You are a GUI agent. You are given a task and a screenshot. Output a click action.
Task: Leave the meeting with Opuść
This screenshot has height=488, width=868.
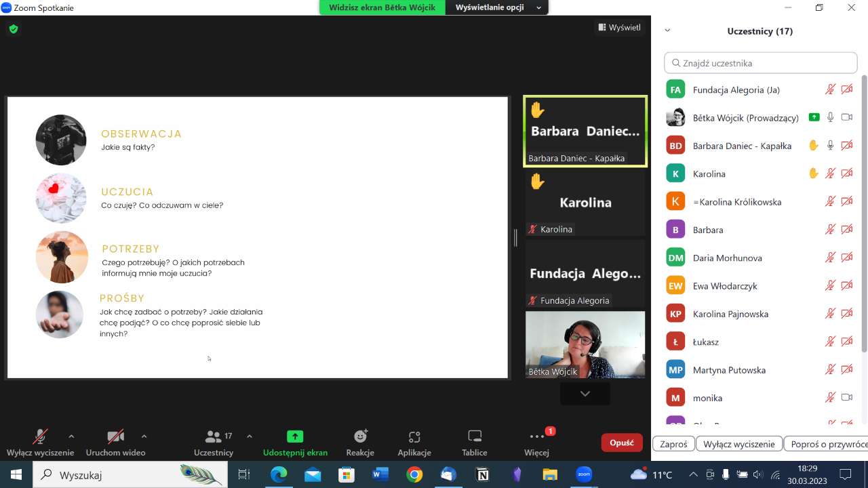coord(621,443)
